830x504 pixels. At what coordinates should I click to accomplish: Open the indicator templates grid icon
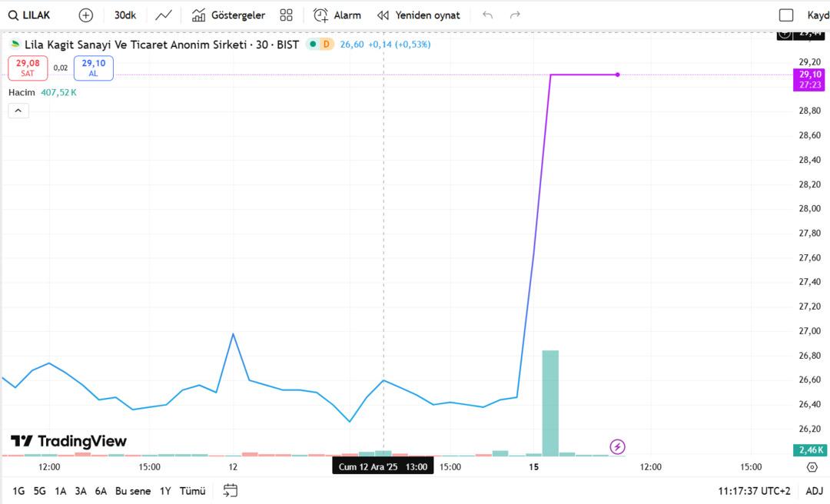tap(287, 15)
